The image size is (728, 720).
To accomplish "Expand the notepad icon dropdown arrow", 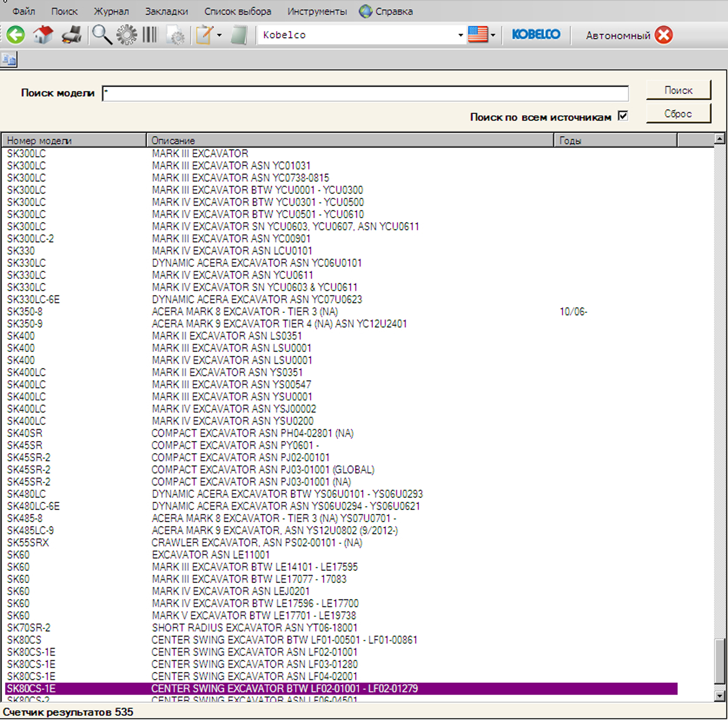I will click(219, 35).
